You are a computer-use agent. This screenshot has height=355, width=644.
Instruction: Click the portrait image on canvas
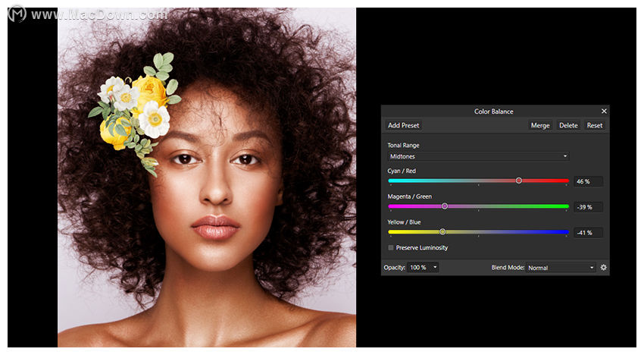(x=207, y=177)
